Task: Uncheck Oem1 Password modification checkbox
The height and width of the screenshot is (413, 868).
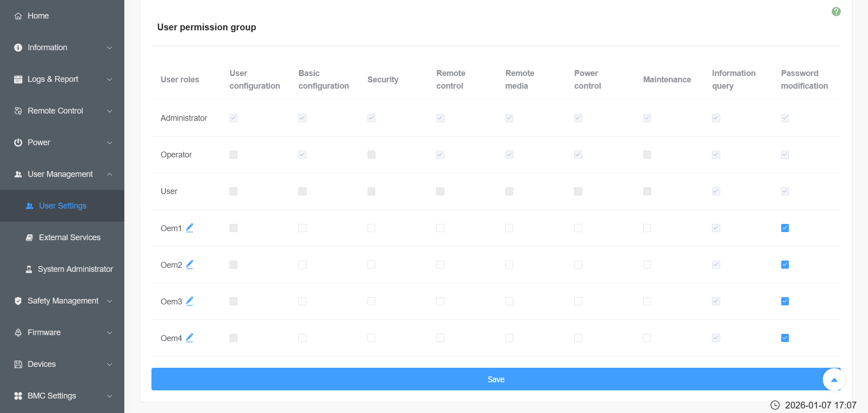Action: tap(785, 228)
